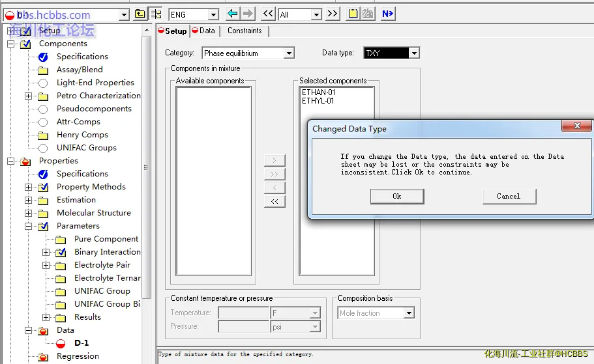Click the Assay/Blend folder icon
The width and height of the screenshot is (594, 364).
tap(43, 70)
